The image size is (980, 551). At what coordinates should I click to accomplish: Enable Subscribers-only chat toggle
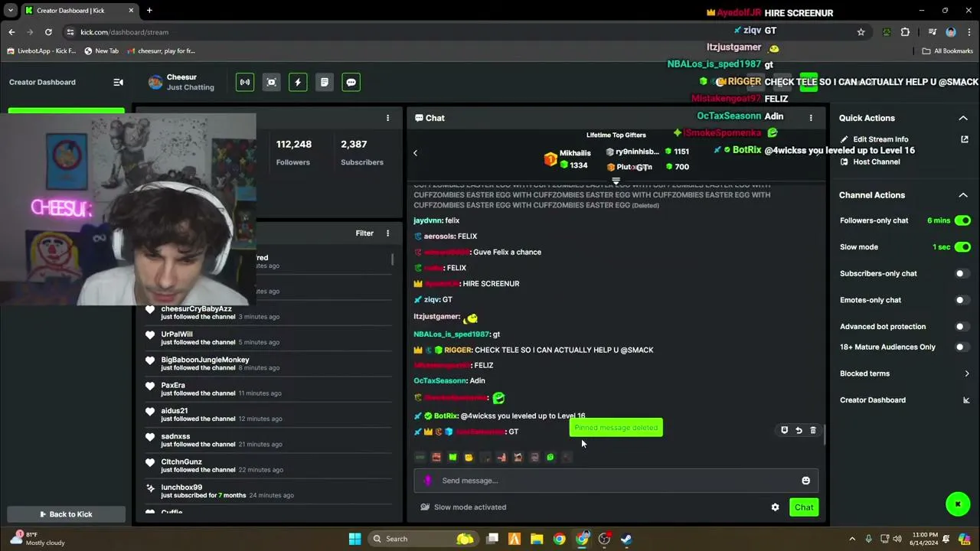point(962,273)
